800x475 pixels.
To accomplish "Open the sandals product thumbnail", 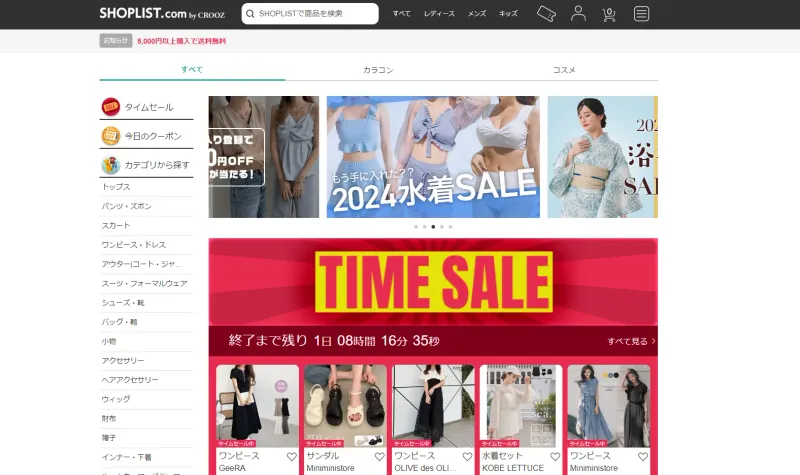I will click(x=345, y=406).
